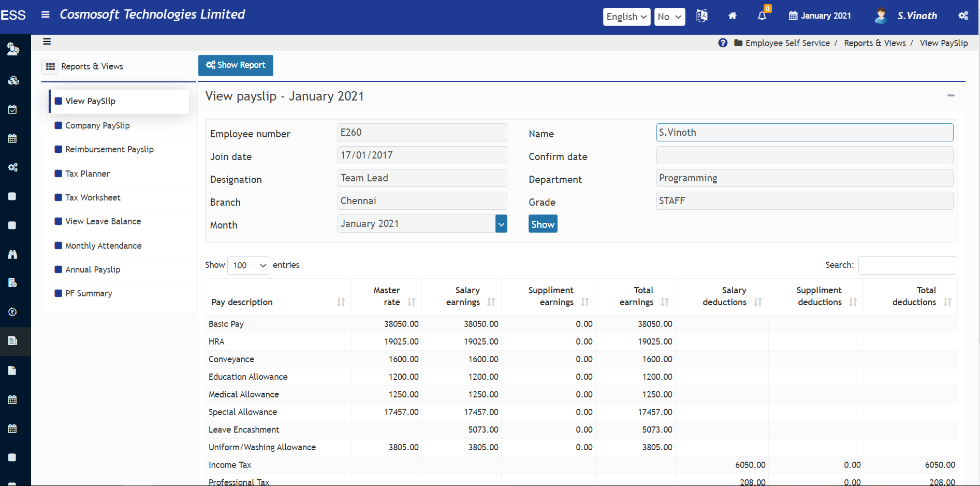
Task: Select Tax Planner from the menu
Action: tap(87, 174)
